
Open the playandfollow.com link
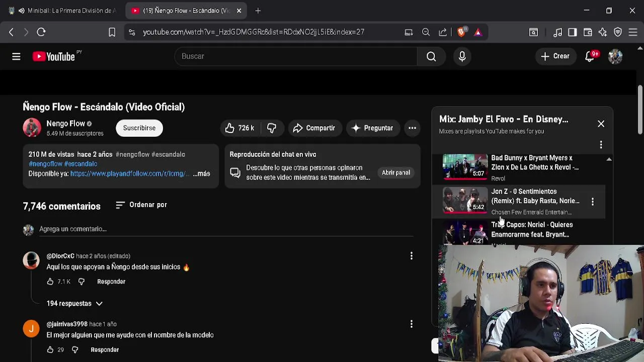pos(130,173)
